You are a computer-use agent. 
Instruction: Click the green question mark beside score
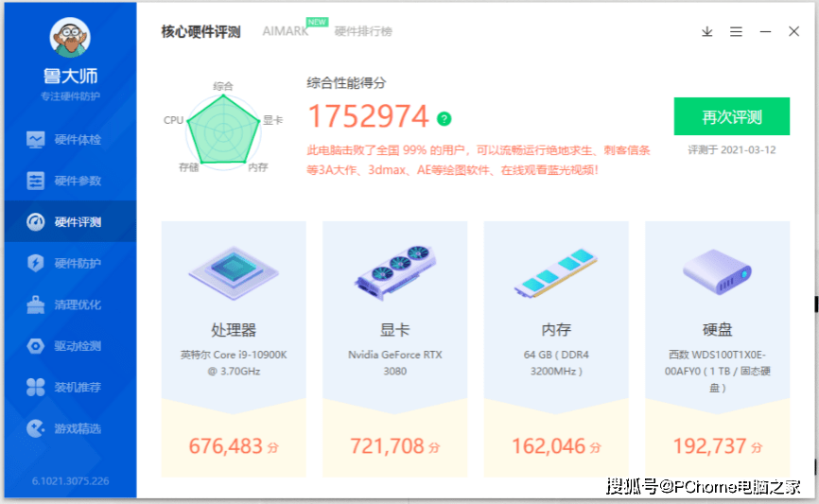pos(444,119)
